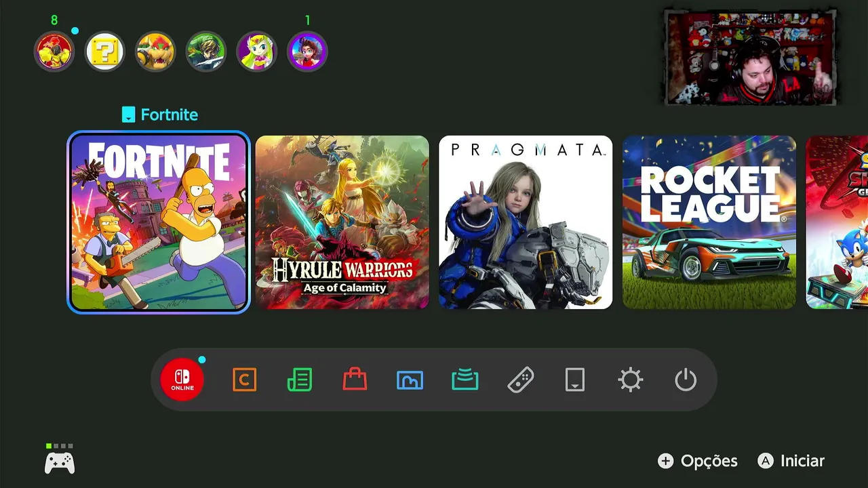Screen dimensions: 868x488
Task: Open the Virtual Game Cards icon
Action: 575,380
